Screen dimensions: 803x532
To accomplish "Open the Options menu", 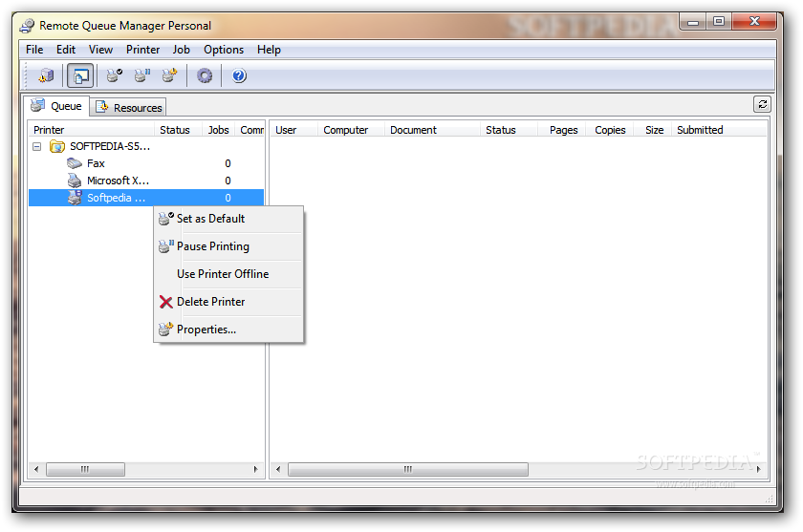I will tap(224, 50).
